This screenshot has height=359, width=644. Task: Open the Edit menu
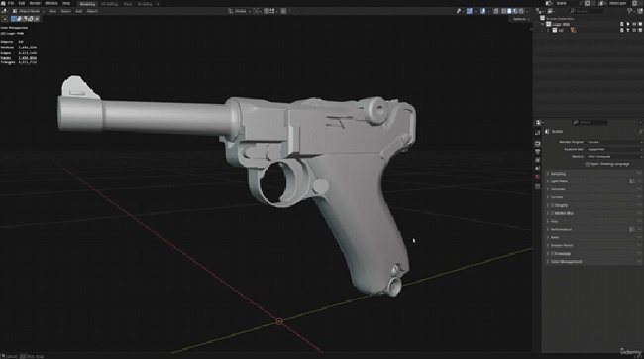(x=22, y=3)
